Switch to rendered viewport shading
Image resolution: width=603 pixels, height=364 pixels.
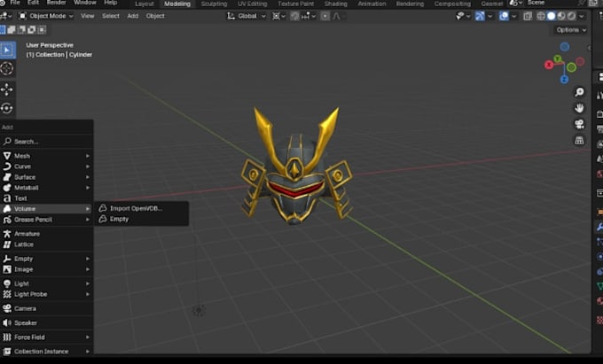(x=571, y=16)
